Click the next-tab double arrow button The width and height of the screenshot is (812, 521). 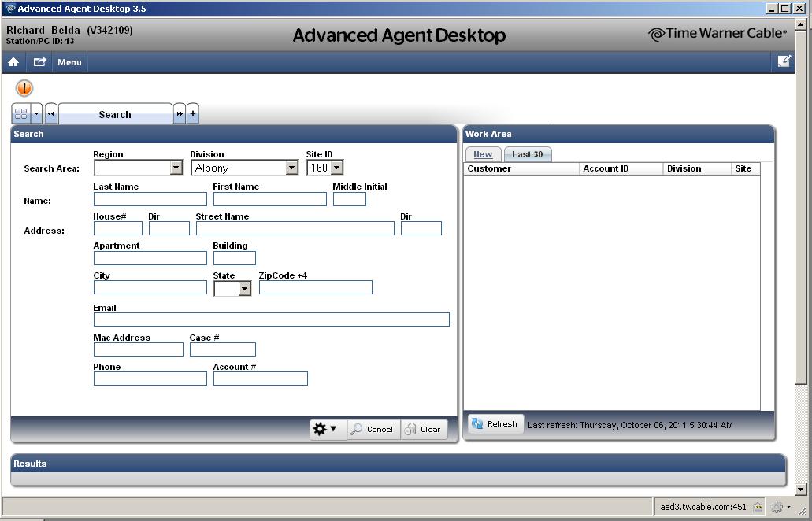[180, 113]
